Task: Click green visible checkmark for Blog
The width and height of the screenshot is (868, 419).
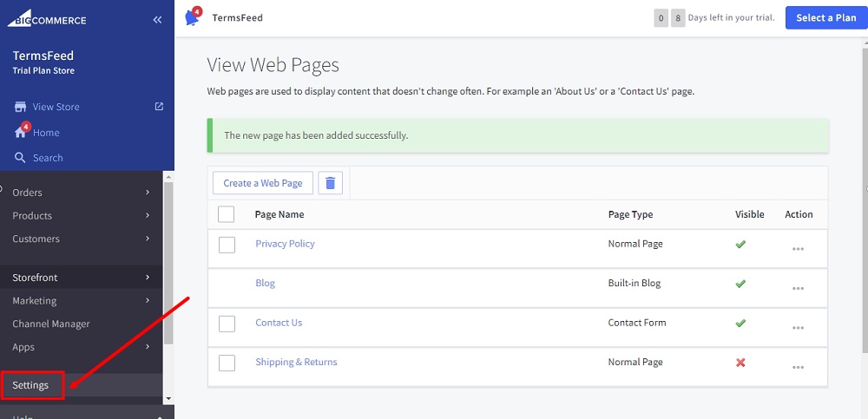Action: point(740,284)
